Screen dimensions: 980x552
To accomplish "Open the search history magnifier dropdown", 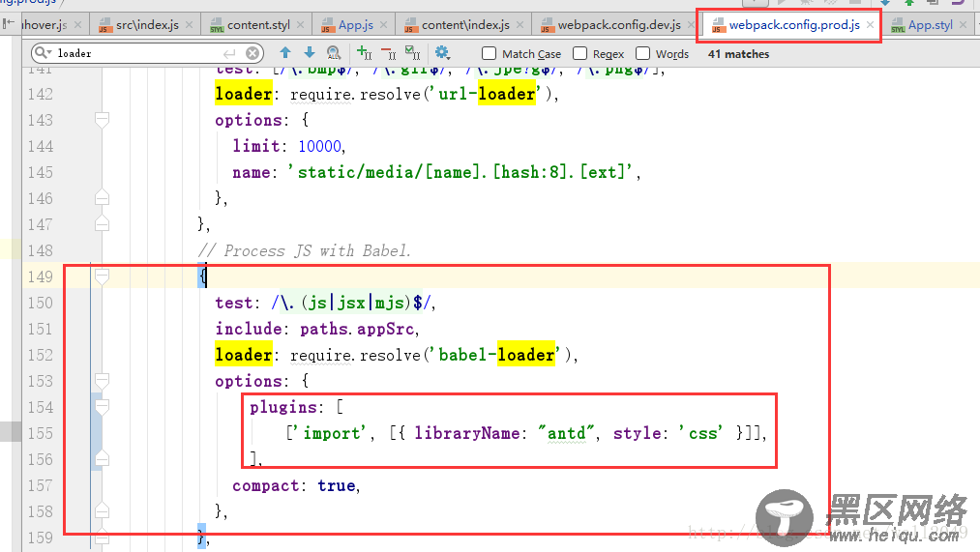I will 44,53.
